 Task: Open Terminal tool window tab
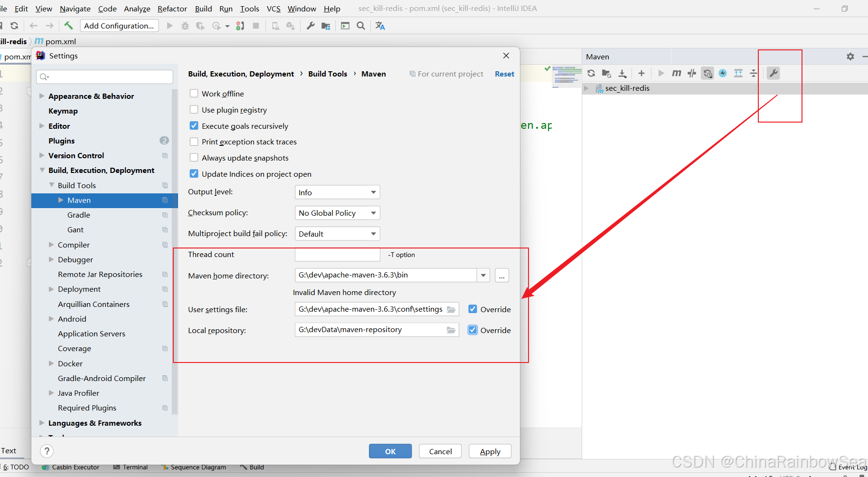tap(131, 467)
